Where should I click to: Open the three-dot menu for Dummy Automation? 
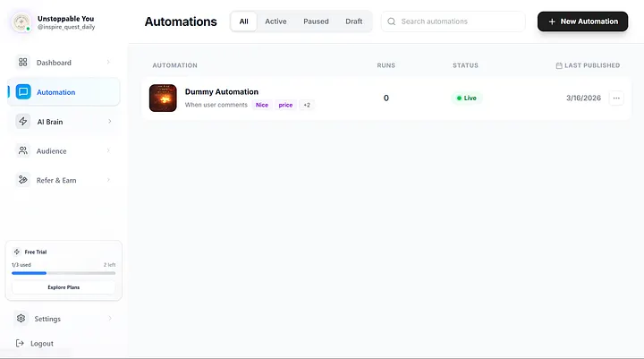(x=616, y=98)
